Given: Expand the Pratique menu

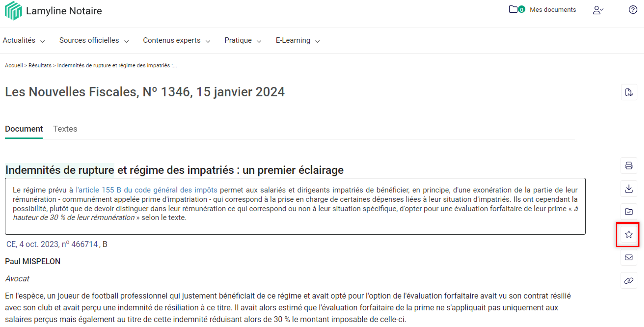Looking at the screenshot, I should click(x=243, y=40).
